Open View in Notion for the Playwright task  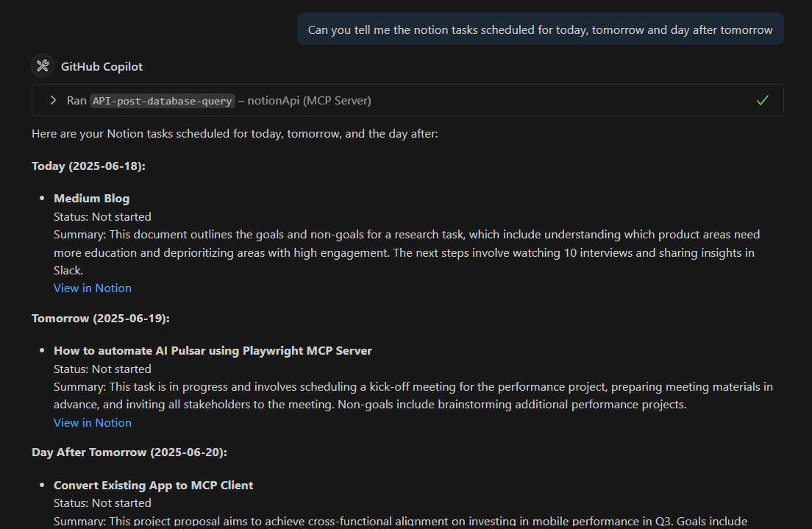coord(92,422)
